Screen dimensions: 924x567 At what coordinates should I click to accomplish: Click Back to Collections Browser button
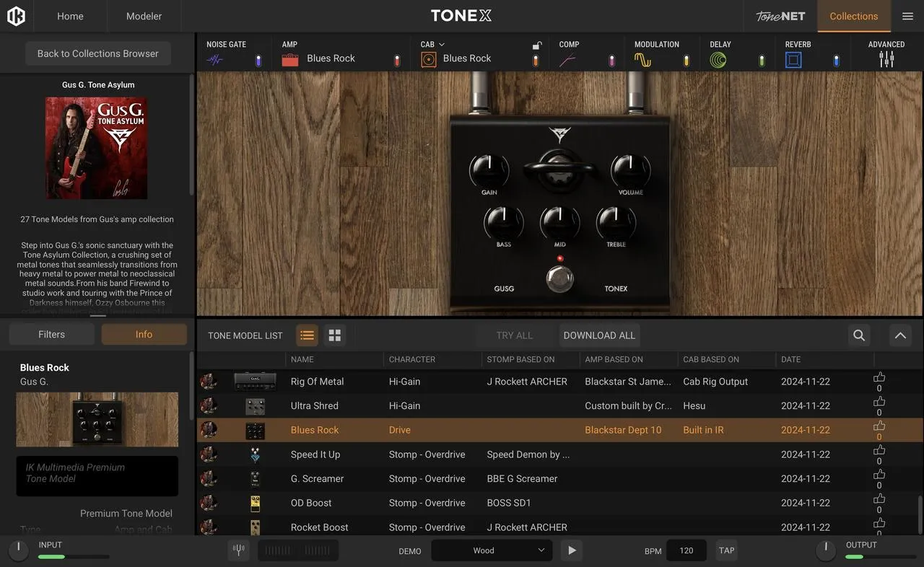98,53
